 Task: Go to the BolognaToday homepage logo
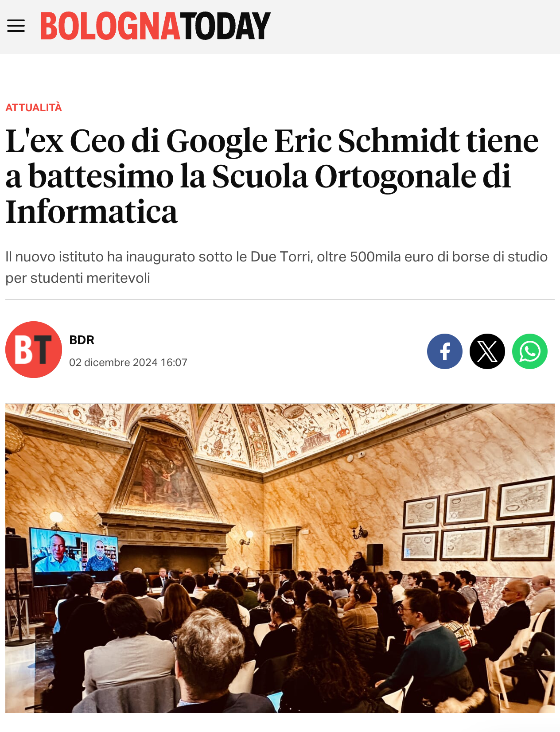pos(156,26)
